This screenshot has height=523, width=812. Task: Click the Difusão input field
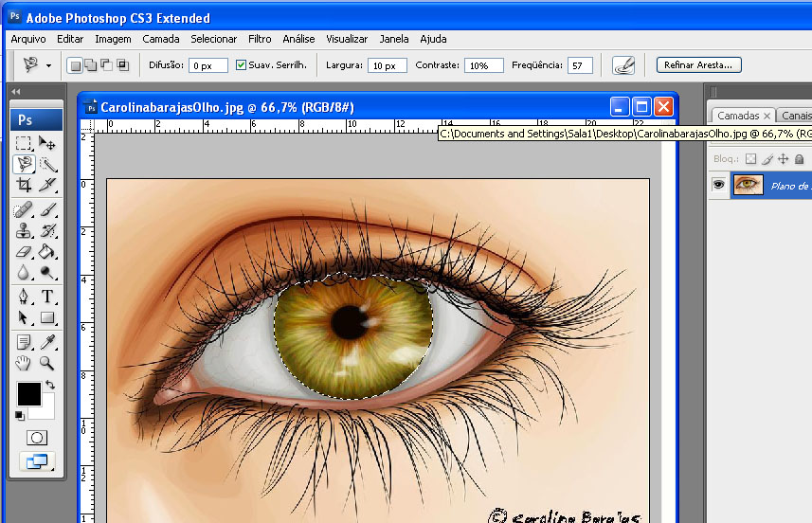(x=208, y=65)
